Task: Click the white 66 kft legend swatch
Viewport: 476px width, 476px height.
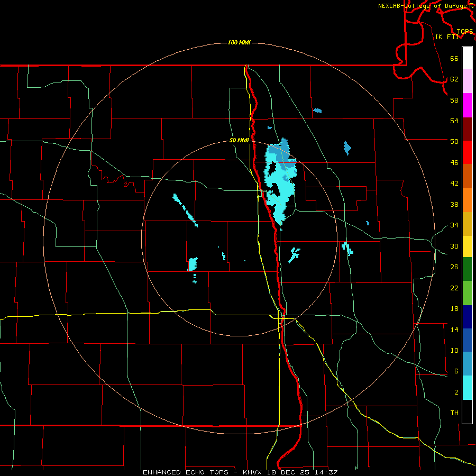Action: click(x=467, y=58)
